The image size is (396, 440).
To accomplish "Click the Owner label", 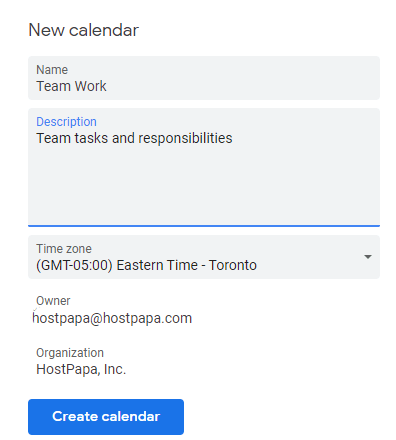I will point(53,301).
